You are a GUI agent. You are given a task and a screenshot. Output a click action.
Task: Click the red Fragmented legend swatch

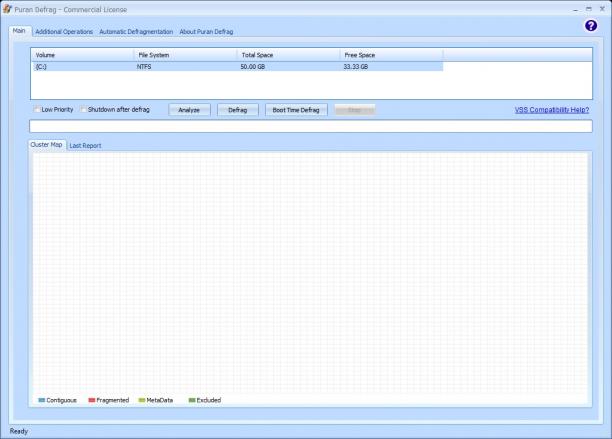click(92, 400)
